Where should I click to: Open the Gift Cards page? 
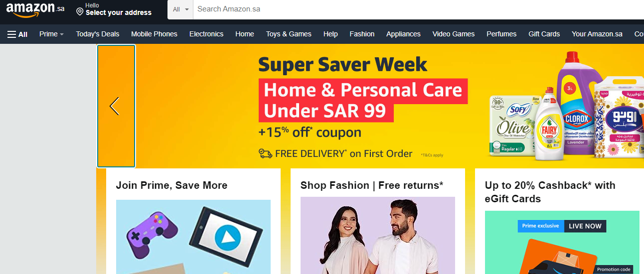(x=544, y=34)
